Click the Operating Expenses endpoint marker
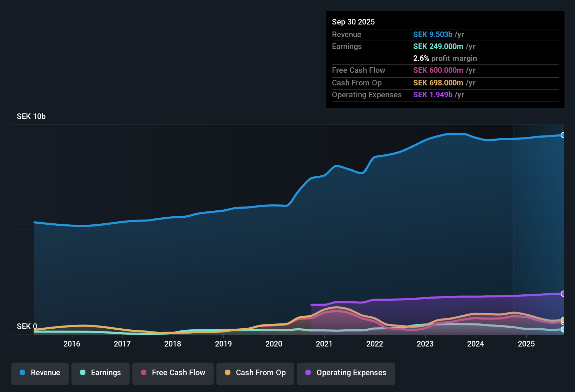575x392 pixels. pos(563,294)
